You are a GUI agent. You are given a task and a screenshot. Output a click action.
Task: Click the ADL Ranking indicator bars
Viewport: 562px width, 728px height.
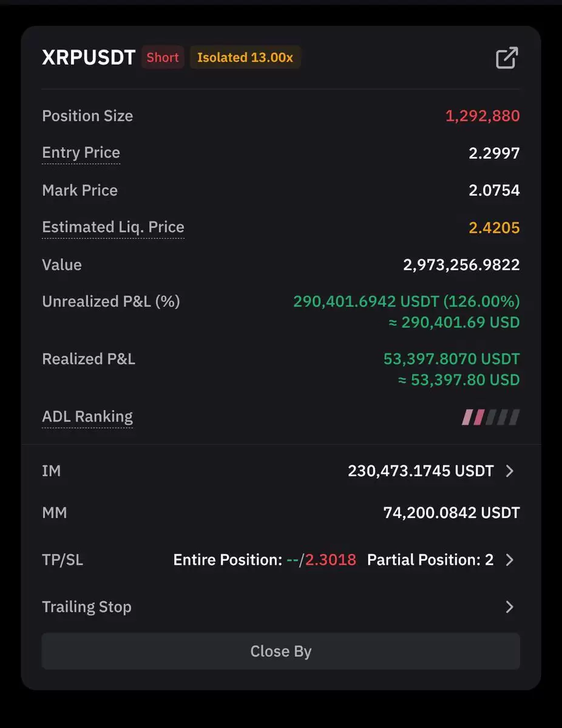point(491,417)
